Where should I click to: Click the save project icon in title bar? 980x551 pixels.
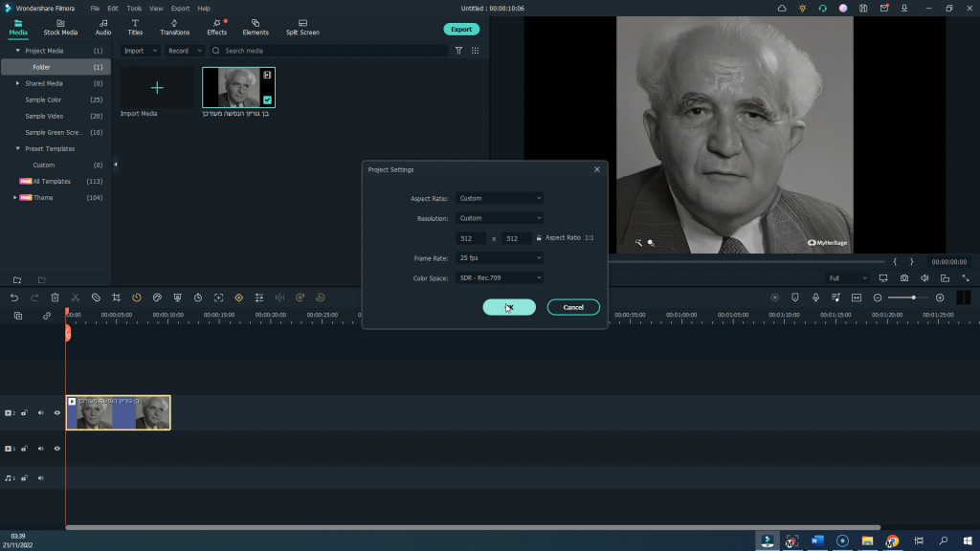pos(863,8)
